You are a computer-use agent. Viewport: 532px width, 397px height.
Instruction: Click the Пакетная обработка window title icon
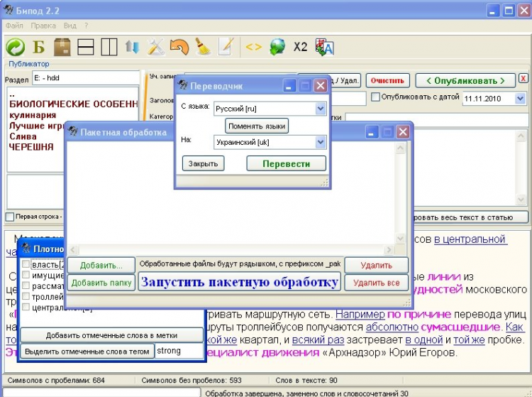(72, 131)
